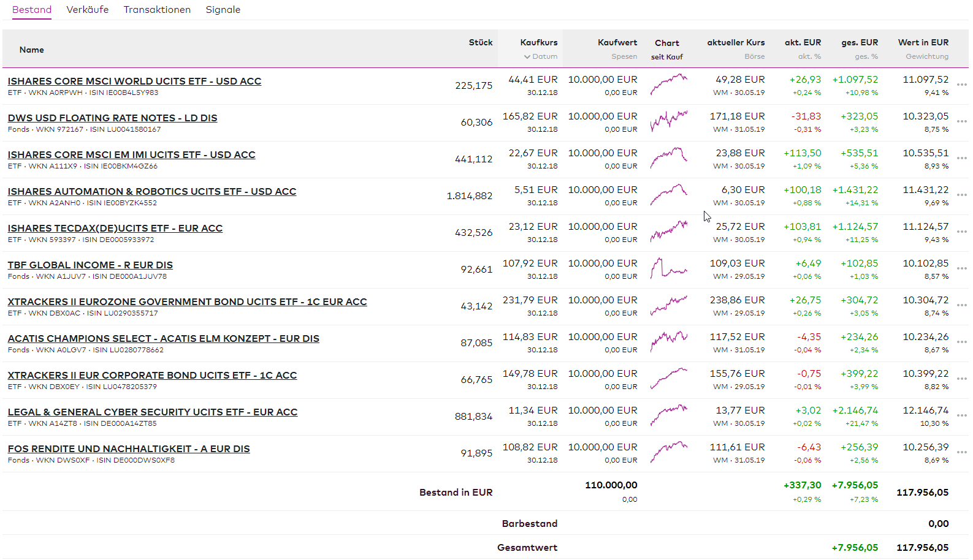Screen dimensions: 973x560
Task: Select the Bestand tab
Action: pos(32,10)
